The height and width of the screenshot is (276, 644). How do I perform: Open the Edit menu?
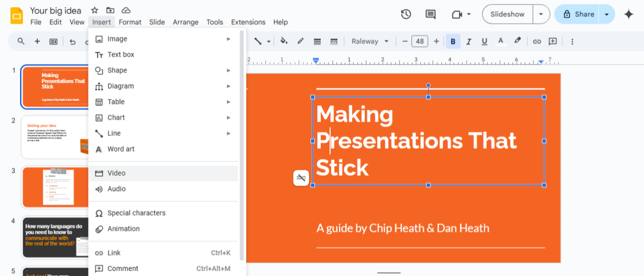[55, 22]
